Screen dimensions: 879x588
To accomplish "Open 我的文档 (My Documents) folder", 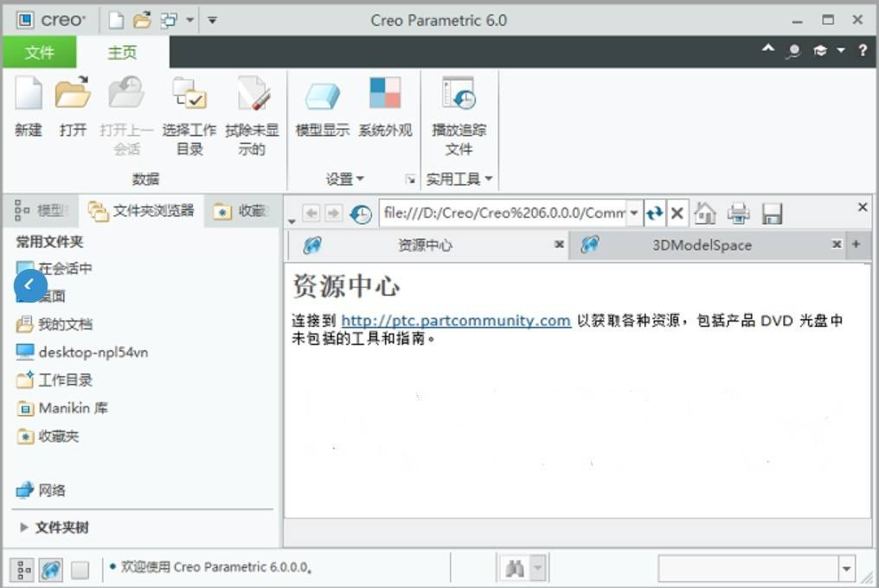I will click(55, 324).
